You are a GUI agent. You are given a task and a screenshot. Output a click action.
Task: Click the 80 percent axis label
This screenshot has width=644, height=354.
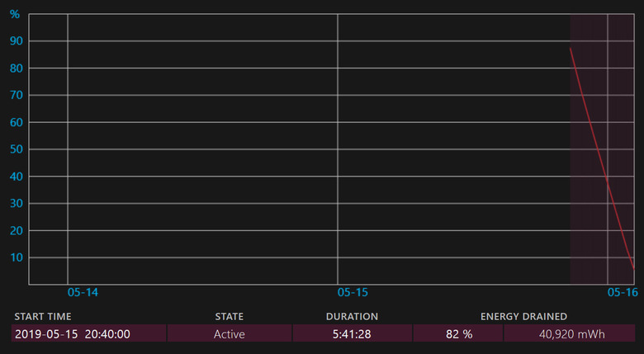pos(17,68)
